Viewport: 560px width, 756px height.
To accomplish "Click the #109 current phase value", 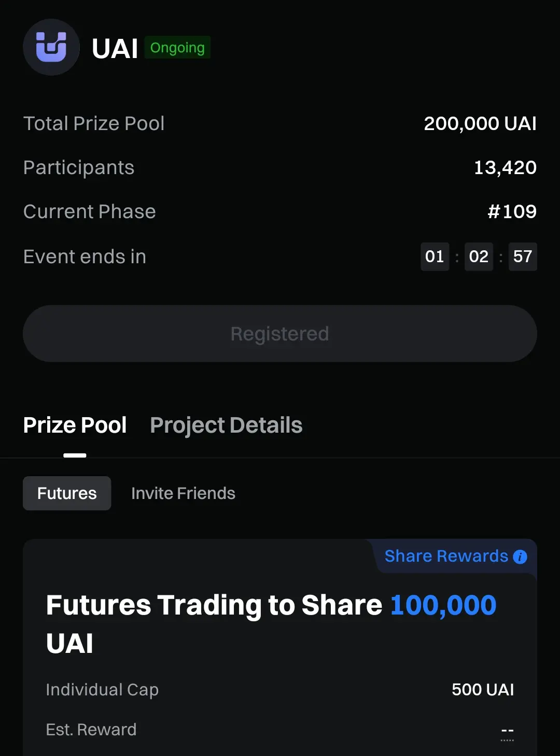I will tap(512, 211).
